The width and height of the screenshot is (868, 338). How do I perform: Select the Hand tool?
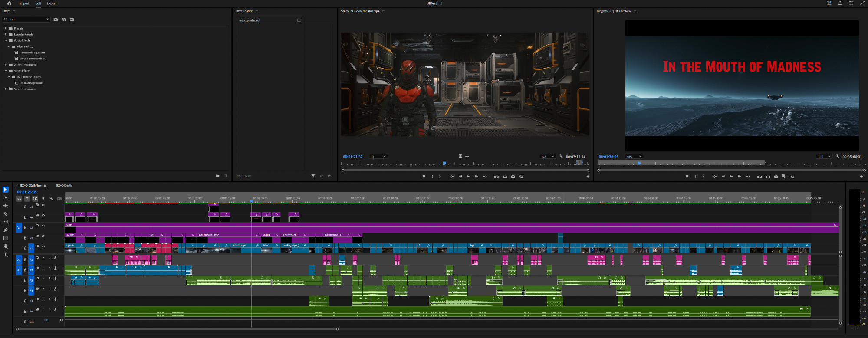pos(6,246)
